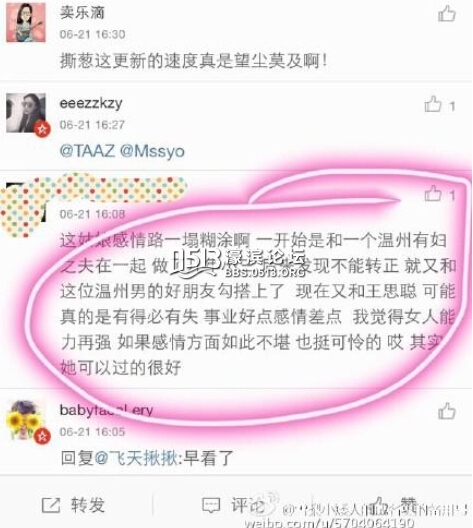Open 卖乐滴's avatar profile

pyautogui.click(x=26, y=23)
